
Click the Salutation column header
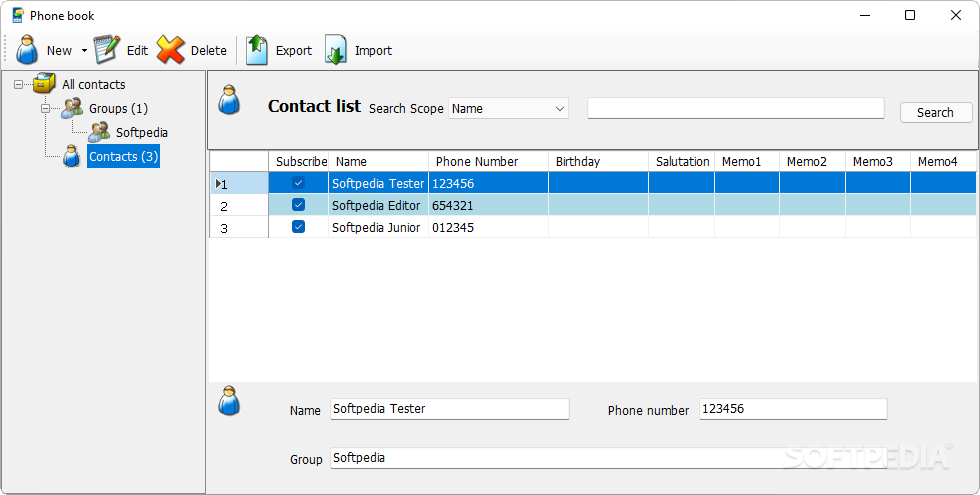coord(682,161)
